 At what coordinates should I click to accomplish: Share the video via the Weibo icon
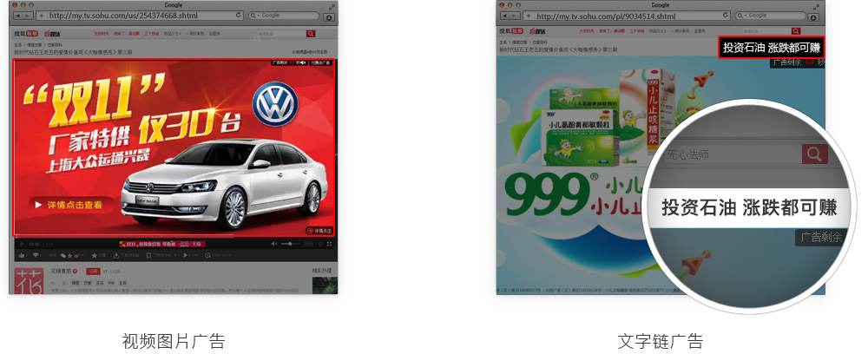pos(76,256)
